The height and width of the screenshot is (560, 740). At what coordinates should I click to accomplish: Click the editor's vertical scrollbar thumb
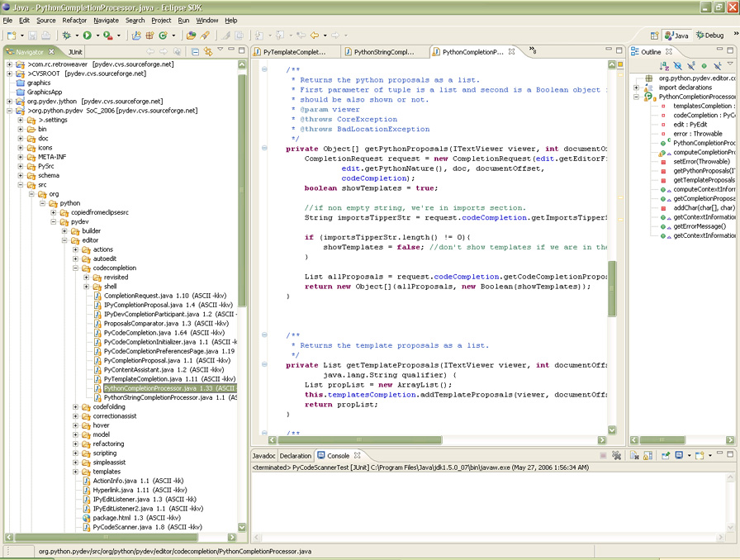(x=612, y=289)
